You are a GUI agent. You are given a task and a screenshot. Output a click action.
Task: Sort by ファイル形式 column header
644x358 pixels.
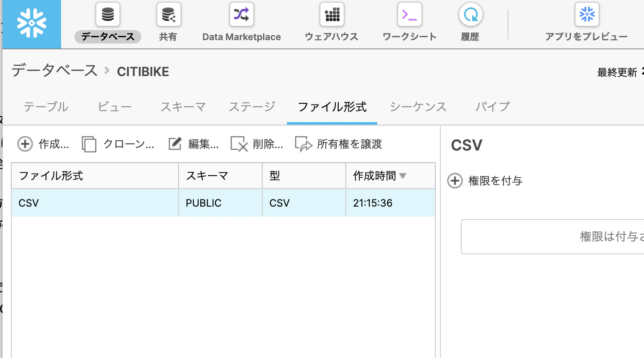[x=95, y=176]
